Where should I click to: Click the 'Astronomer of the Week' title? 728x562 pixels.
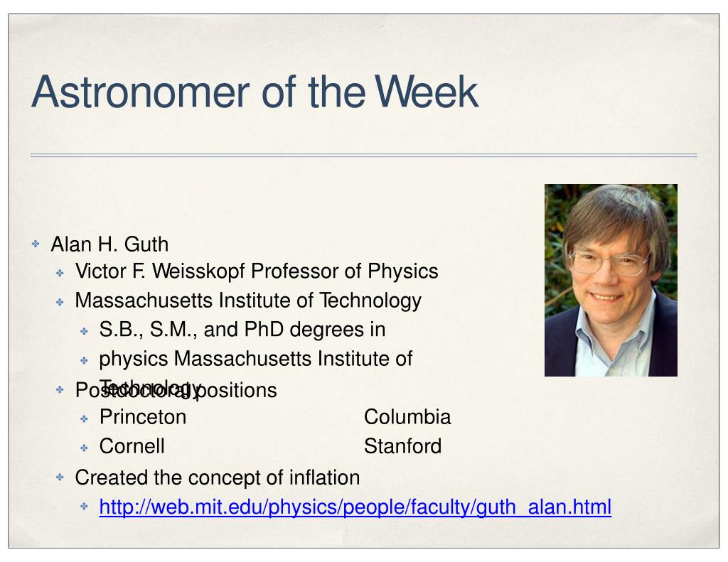[x=255, y=92]
